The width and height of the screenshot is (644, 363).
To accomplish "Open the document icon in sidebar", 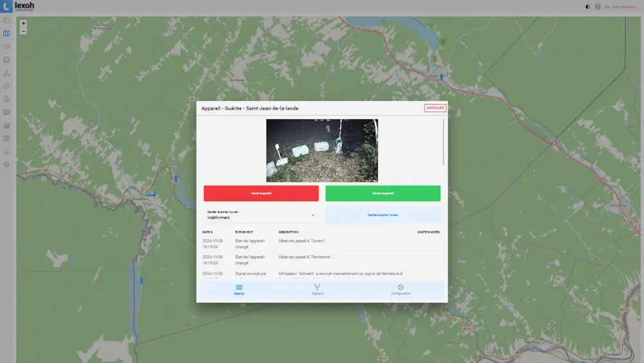I will (6, 99).
